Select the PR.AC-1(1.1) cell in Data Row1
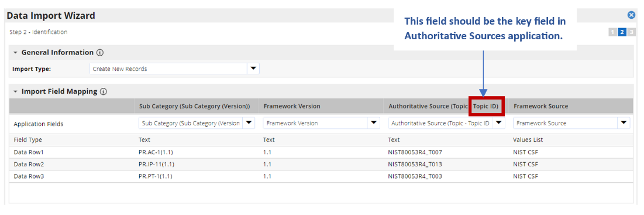Image resolution: width=644 pixels, height=215 pixels. click(x=157, y=152)
